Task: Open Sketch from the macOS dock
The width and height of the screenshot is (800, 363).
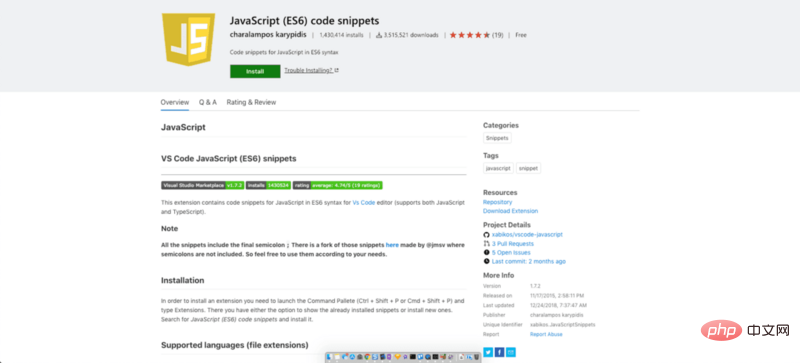Action: [x=397, y=357]
